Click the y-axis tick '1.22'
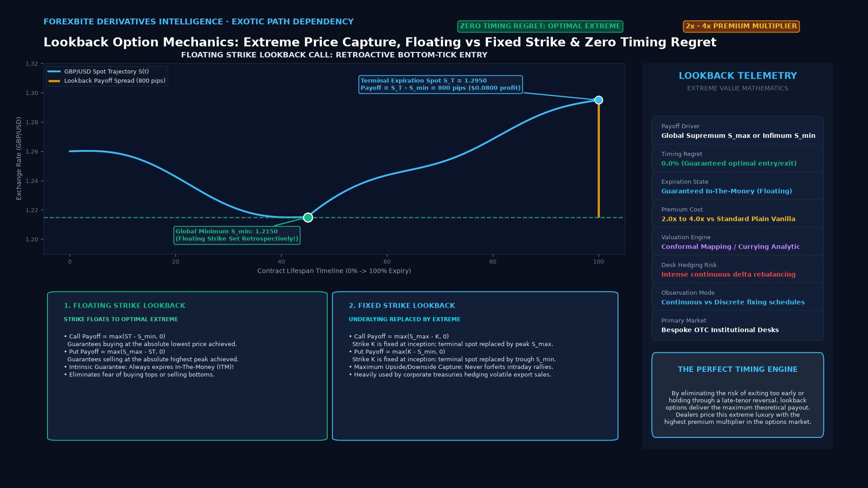868x488 pixels. coord(32,211)
